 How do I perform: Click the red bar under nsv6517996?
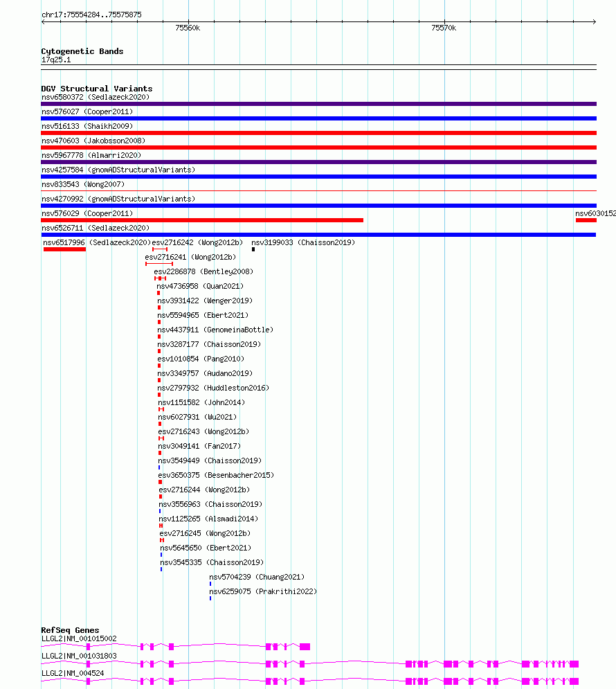(64, 249)
